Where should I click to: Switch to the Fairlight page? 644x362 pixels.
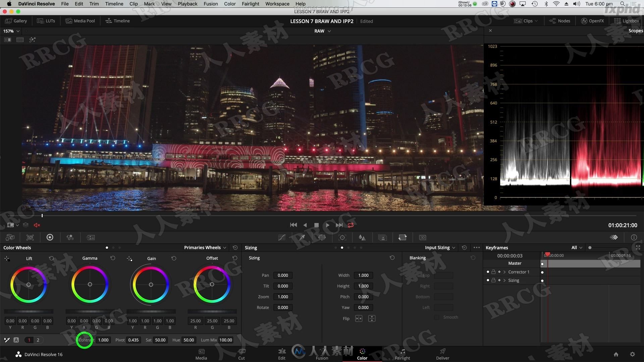point(402,354)
